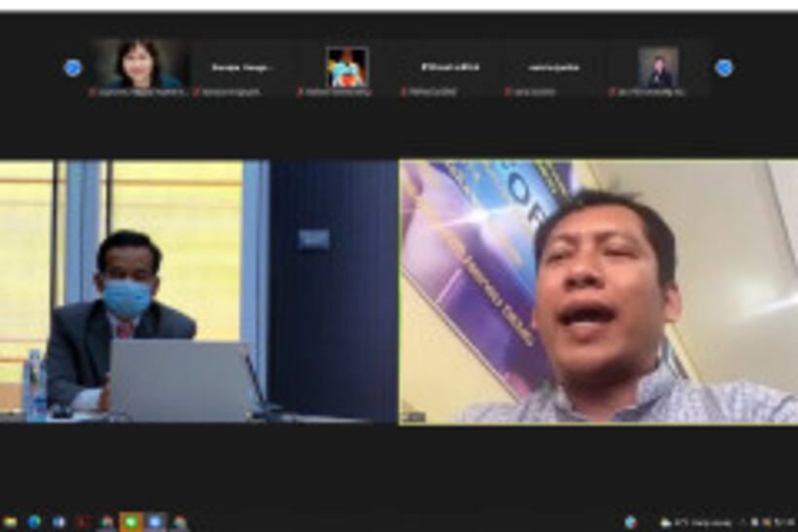Viewport: 798px width, 532px height.
Task: Select the colorful avatar participant thumbnail
Action: (x=346, y=67)
